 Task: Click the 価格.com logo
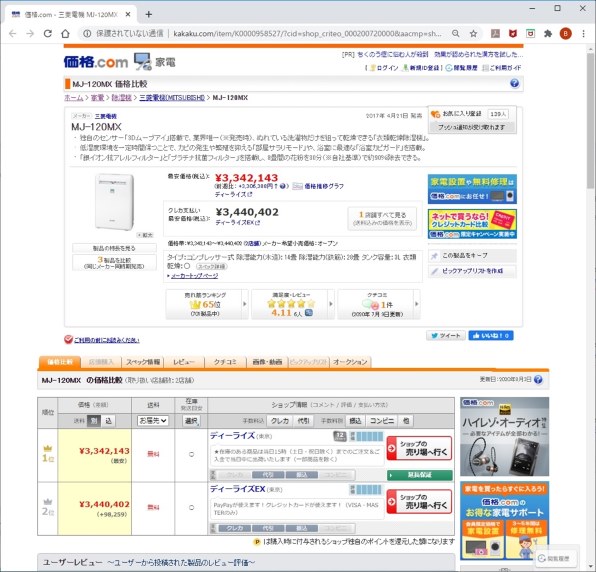pyautogui.click(x=96, y=62)
